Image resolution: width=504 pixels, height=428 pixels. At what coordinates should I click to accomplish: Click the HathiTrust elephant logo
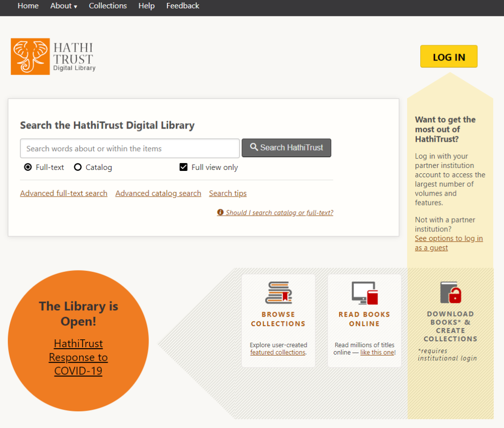[x=31, y=57]
